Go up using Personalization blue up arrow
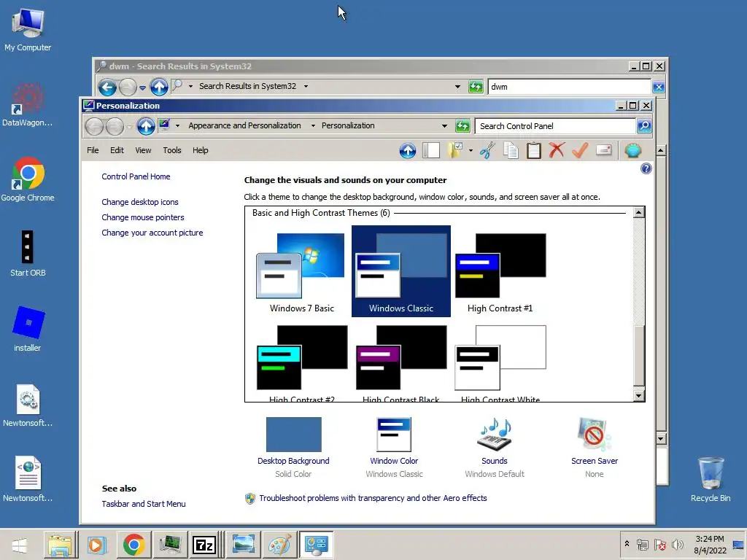 pyautogui.click(x=146, y=126)
